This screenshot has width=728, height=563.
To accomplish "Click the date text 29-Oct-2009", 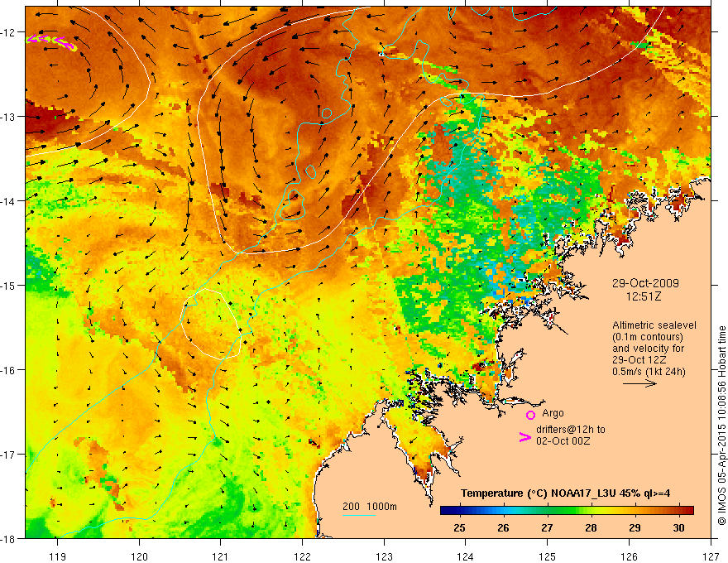I will point(645,283).
